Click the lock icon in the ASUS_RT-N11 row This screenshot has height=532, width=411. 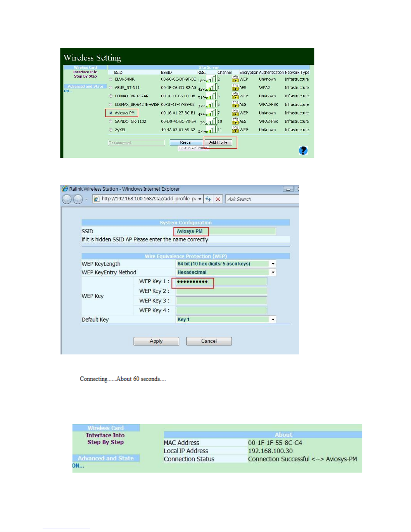235,87
